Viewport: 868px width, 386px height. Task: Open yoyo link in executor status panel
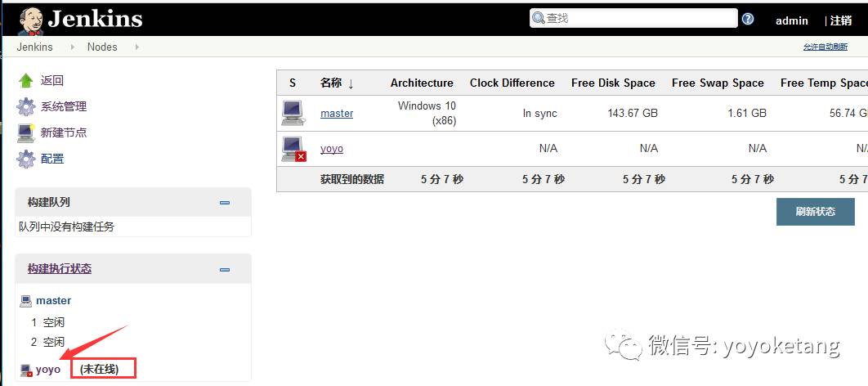48,370
